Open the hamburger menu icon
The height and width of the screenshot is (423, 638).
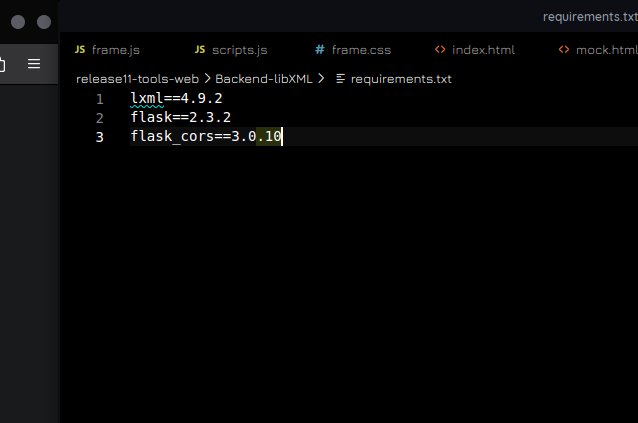click(34, 64)
